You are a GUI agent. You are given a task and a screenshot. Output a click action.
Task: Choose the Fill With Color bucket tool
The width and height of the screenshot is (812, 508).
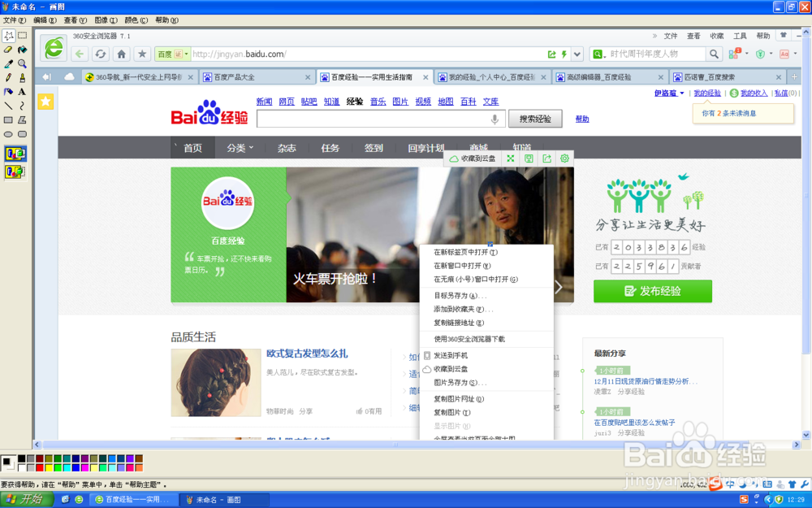(22, 50)
